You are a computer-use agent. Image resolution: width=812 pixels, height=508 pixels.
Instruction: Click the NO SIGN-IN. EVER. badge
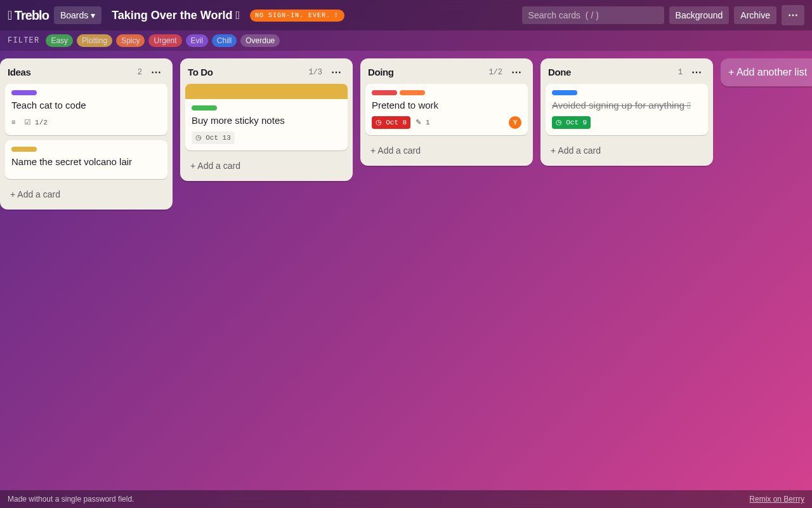coord(297,15)
